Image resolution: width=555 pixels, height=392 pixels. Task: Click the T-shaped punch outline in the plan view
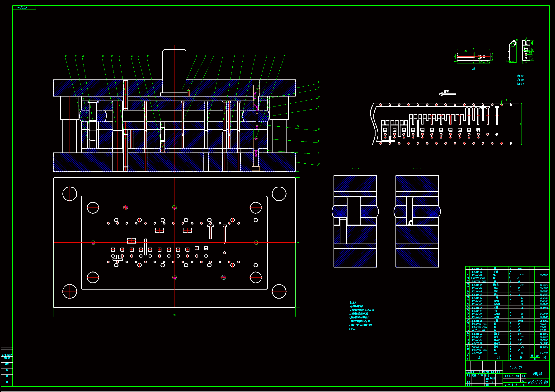click(211, 232)
